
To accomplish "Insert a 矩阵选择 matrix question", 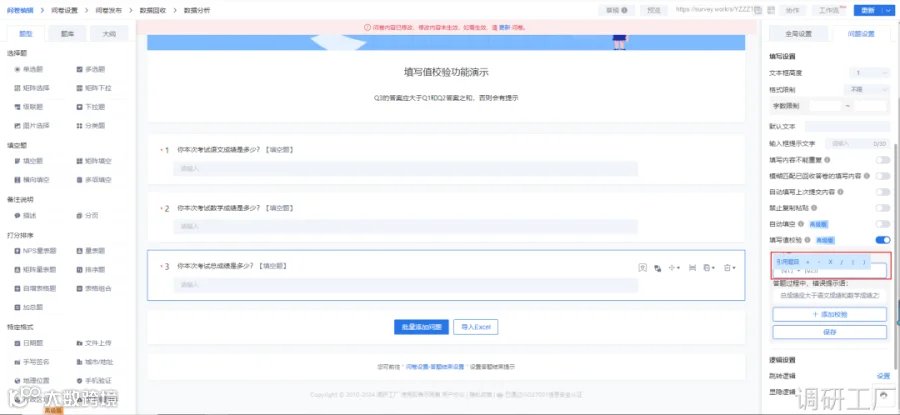I will tap(32, 88).
